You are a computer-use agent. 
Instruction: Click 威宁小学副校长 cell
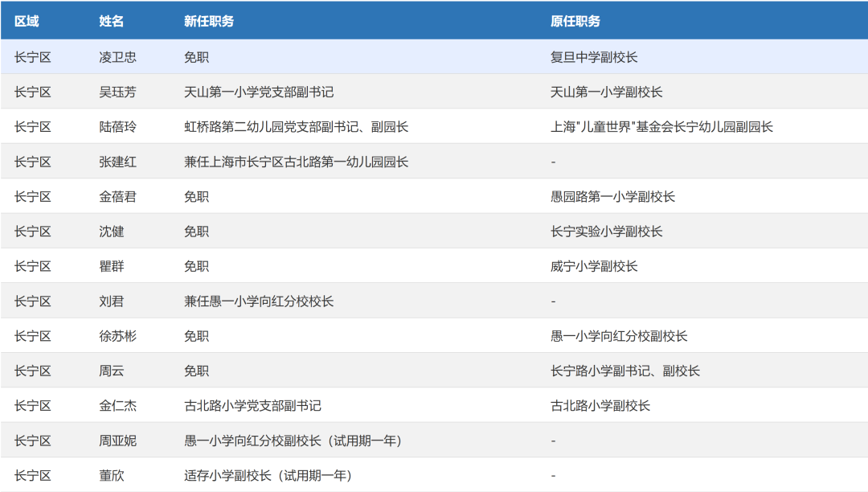tap(594, 266)
